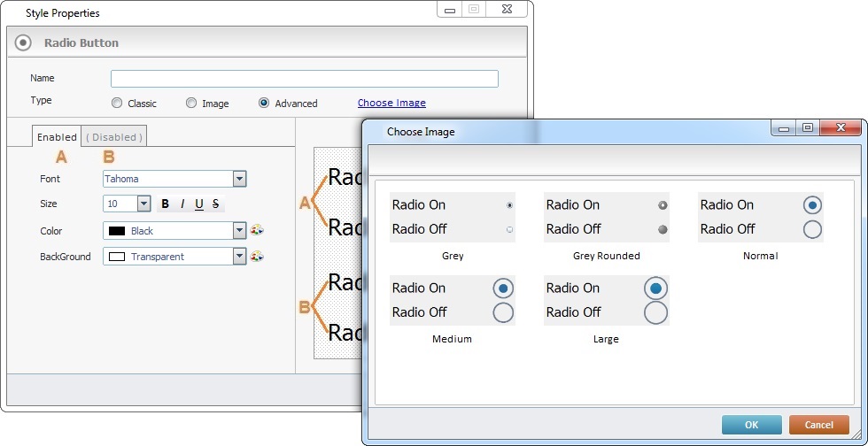868x446 pixels.
Task: Choose the Normal radio image style
Action: [x=761, y=217]
